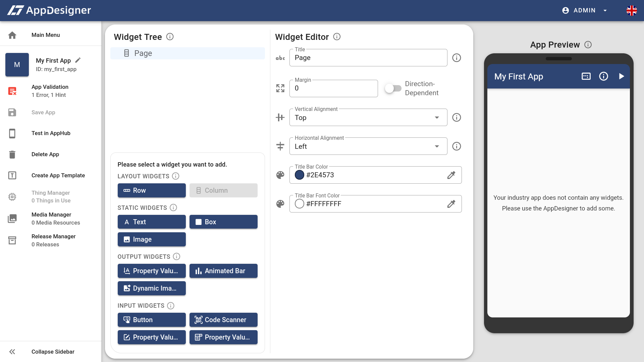This screenshot has width=644, height=362.
Task: Click Save App button in sidebar
Action: click(43, 113)
